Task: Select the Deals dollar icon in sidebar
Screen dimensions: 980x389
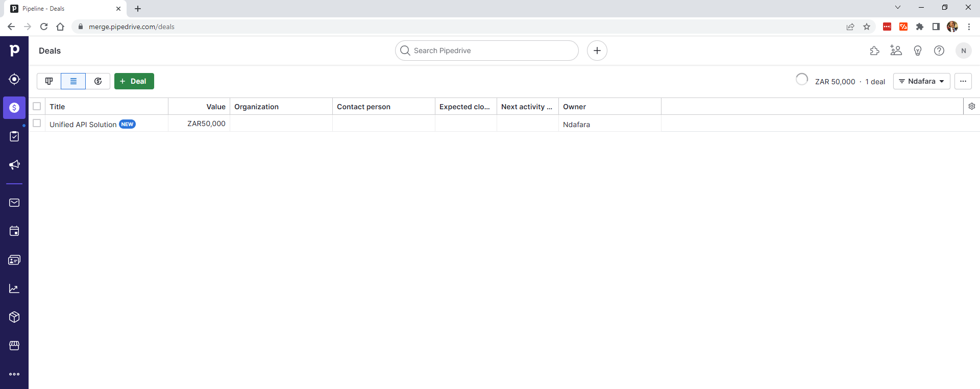Action: pos(14,108)
